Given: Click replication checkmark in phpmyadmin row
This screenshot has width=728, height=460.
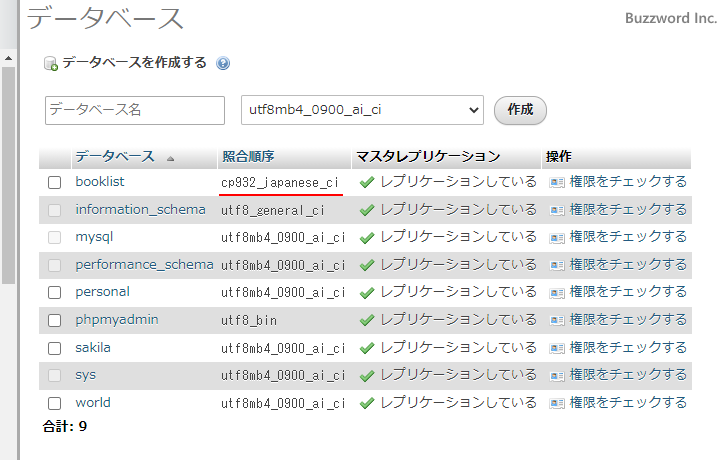Looking at the screenshot, I should [367, 320].
